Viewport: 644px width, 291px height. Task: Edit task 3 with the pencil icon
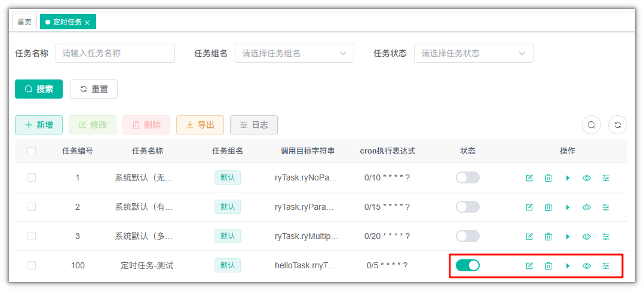click(529, 237)
